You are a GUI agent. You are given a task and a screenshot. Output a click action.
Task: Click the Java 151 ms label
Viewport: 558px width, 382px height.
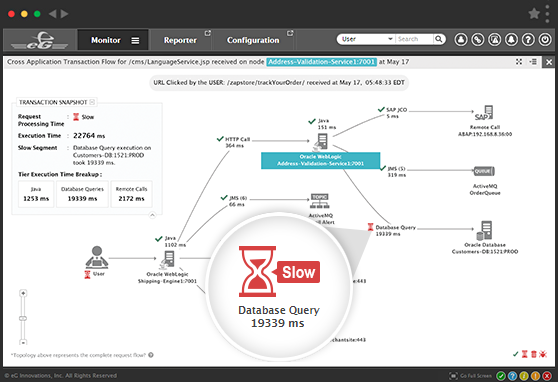click(326, 124)
